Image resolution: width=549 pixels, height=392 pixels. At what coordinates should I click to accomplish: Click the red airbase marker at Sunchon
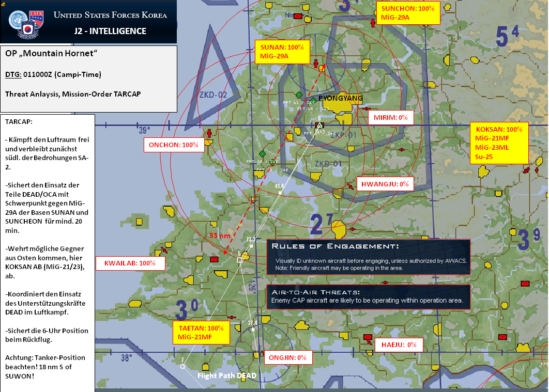pyautogui.click(x=373, y=23)
